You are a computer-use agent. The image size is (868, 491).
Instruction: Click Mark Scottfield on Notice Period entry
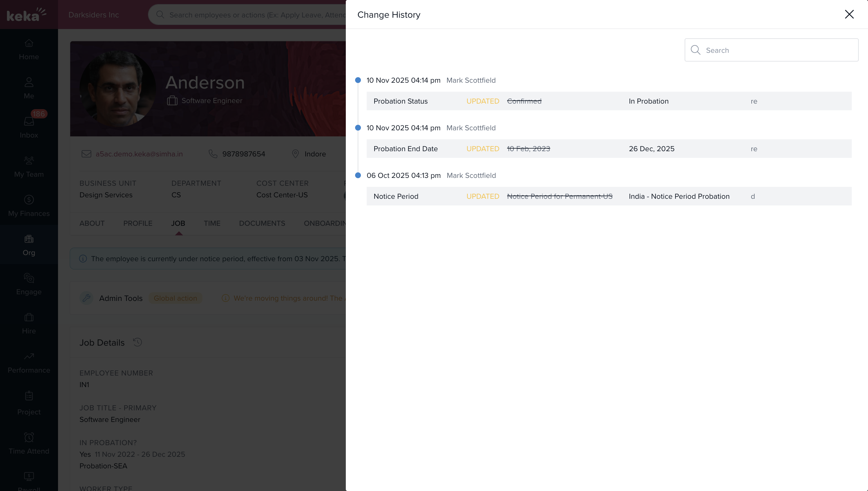point(471,176)
